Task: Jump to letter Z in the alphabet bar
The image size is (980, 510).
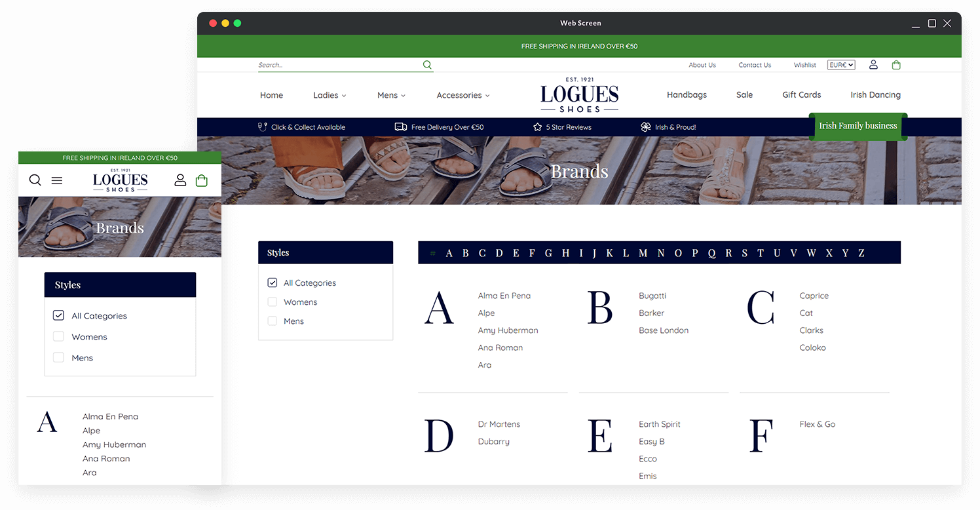Action: pyautogui.click(x=861, y=253)
